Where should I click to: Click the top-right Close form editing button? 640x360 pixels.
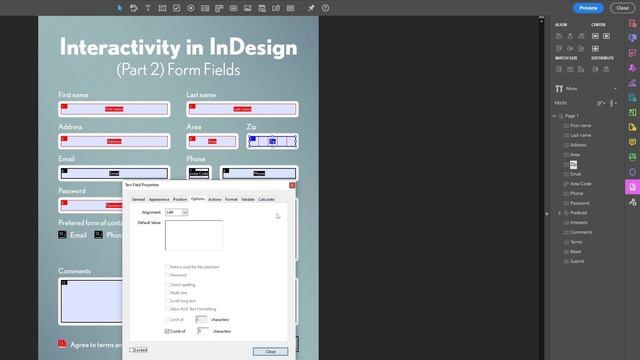pyautogui.click(x=622, y=8)
